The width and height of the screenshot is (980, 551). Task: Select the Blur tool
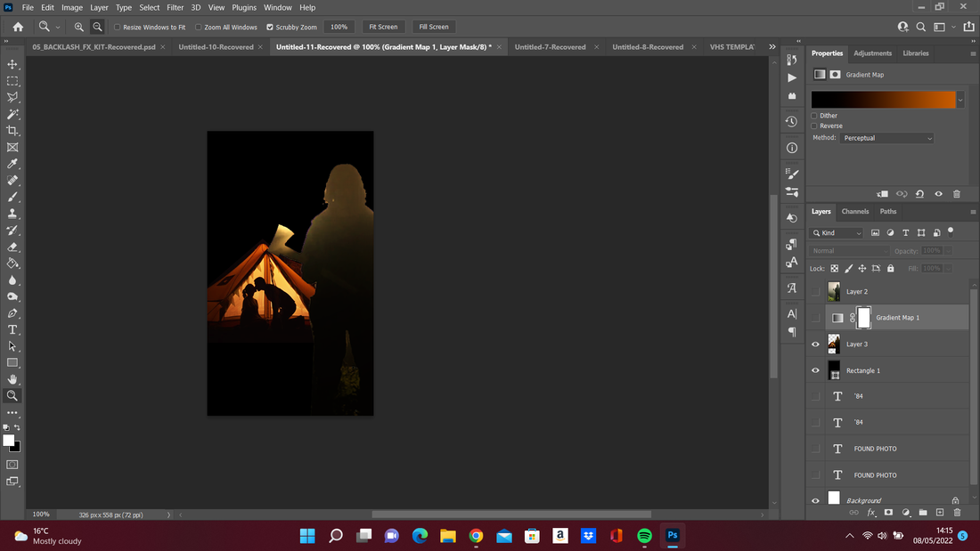[x=12, y=280]
